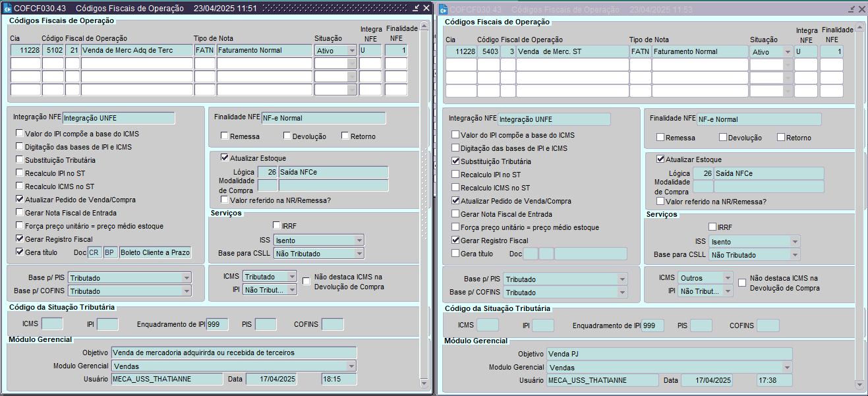The height and width of the screenshot is (396, 868).
Task: Click the right window's title bar application icon
Action: [443, 10]
